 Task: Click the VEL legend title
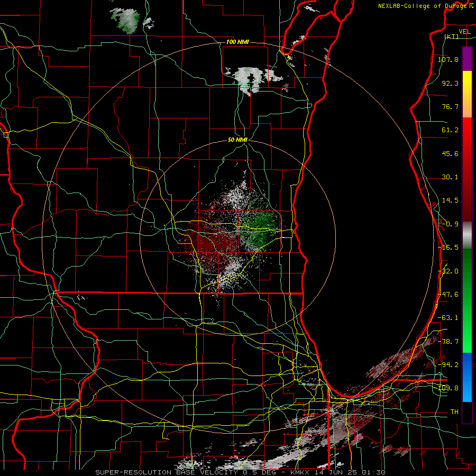[464, 32]
